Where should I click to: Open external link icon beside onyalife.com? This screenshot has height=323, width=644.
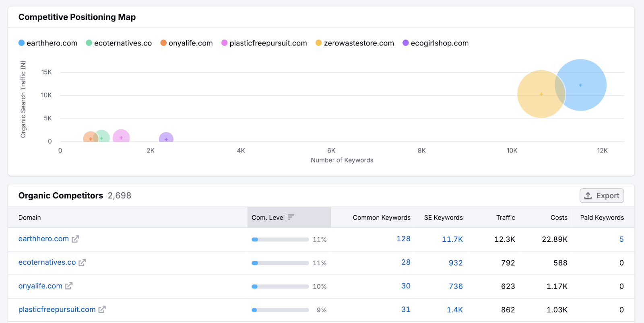tap(69, 286)
